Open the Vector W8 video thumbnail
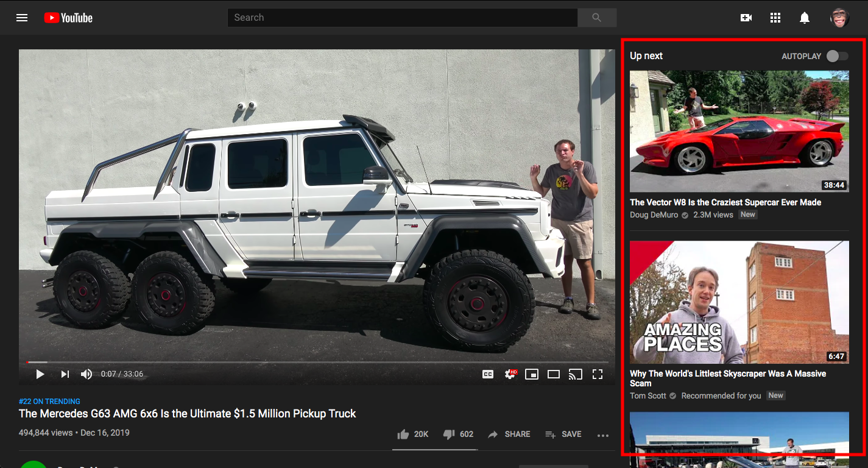 tap(739, 132)
